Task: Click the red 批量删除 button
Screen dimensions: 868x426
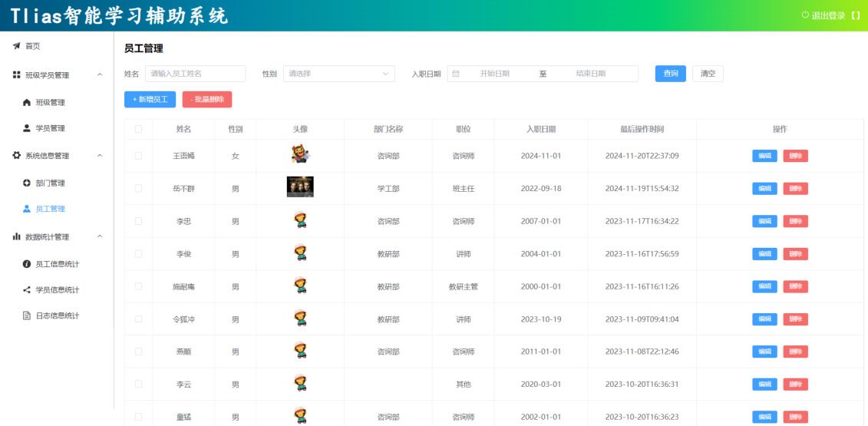Action: click(207, 100)
